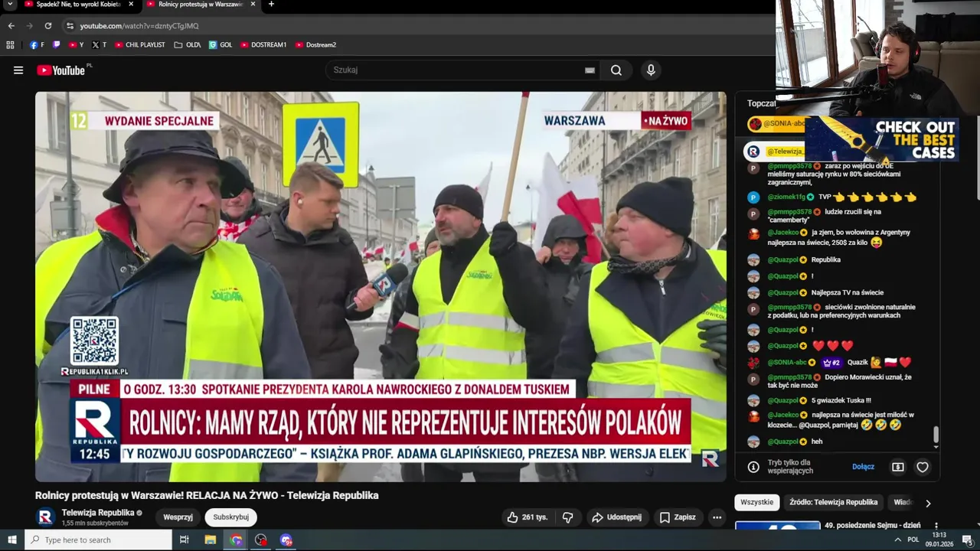Switch the POL input language indicator
Screen dimensions: 980x551
pyautogui.click(x=913, y=540)
